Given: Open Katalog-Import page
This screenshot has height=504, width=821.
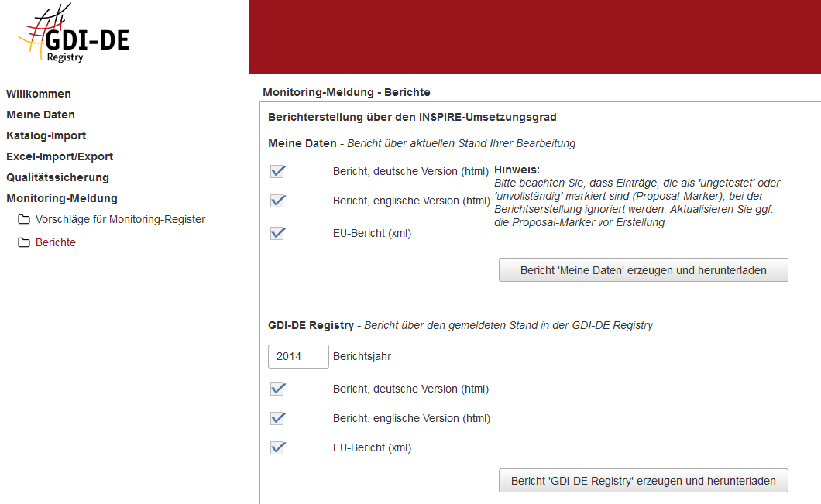Looking at the screenshot, I should point(46,135).
